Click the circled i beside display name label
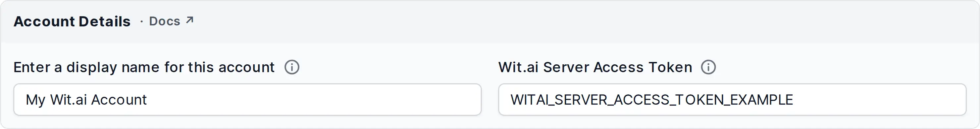This screenshot has width=980, height=129. [x=292, y=67]
